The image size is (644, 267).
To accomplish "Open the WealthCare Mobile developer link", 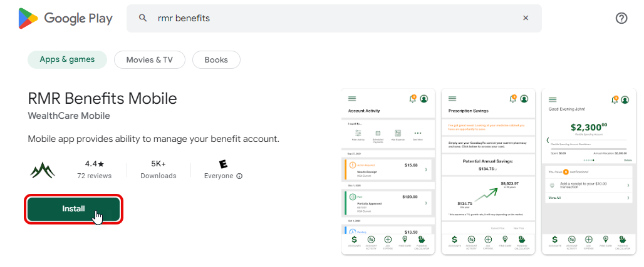I will pos(69,116).
